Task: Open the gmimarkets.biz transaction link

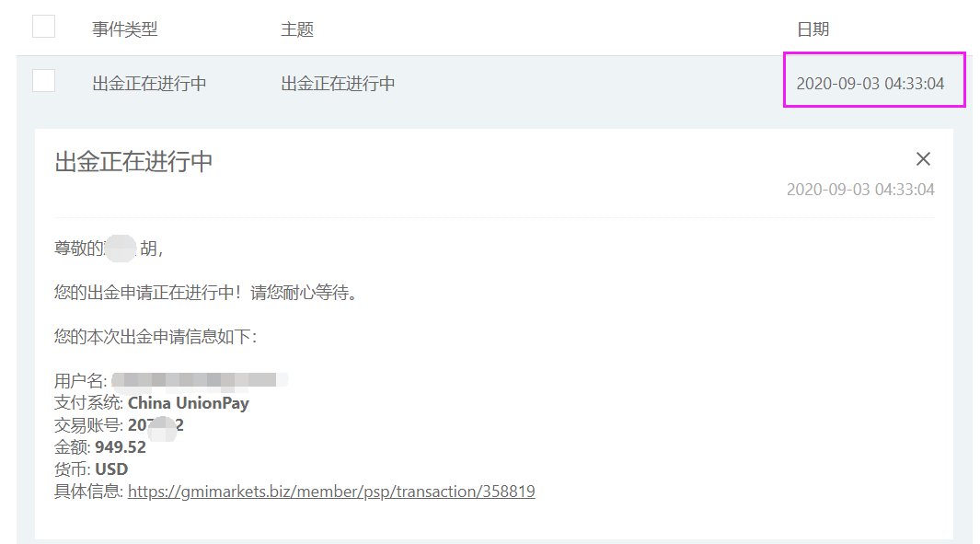Action: [x=331, y=492]
